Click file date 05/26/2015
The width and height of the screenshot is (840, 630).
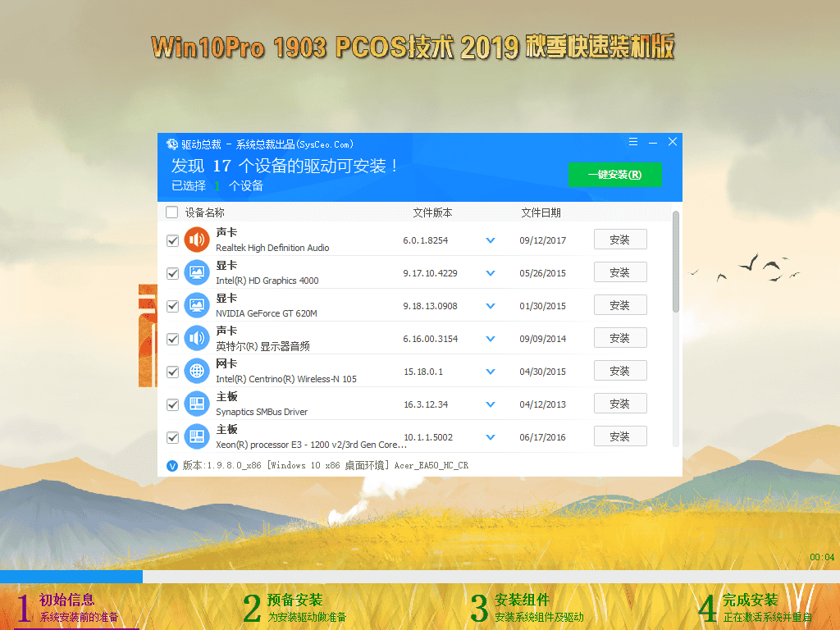tap(543, 273)
